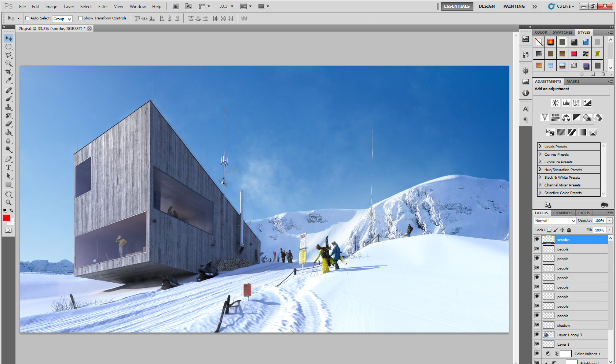Toggle Quick Mask mode
Image resolution: width=616 pixels, height=364 pixels.
pos(8,230)
